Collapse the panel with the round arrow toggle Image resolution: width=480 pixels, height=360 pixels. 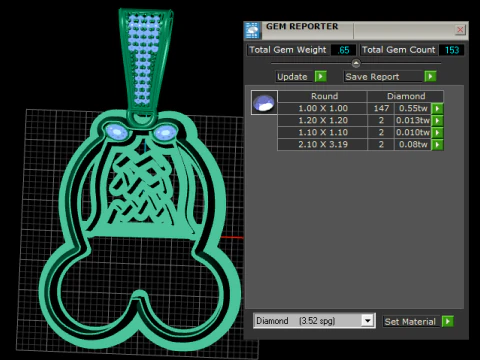point(356,63)
